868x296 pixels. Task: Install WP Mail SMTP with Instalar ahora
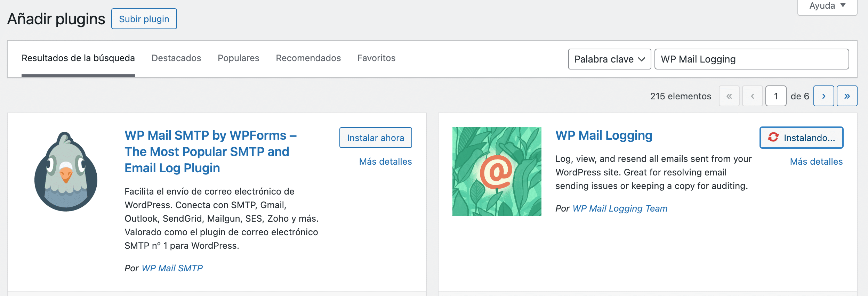pyautogui.click(x=376, y=138)
